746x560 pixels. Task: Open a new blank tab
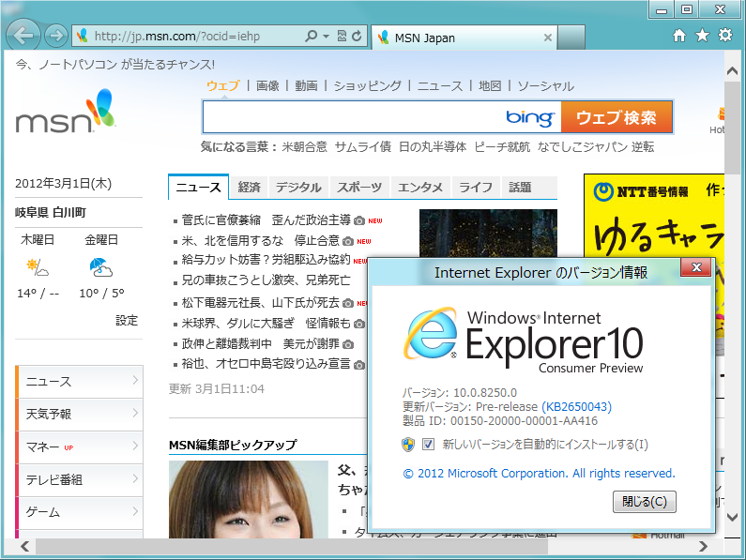tap(571, 38)
